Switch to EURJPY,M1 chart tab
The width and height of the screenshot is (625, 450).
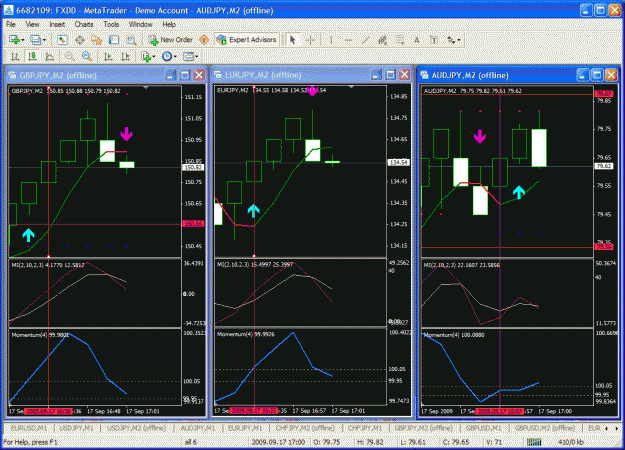click(245, 428)
